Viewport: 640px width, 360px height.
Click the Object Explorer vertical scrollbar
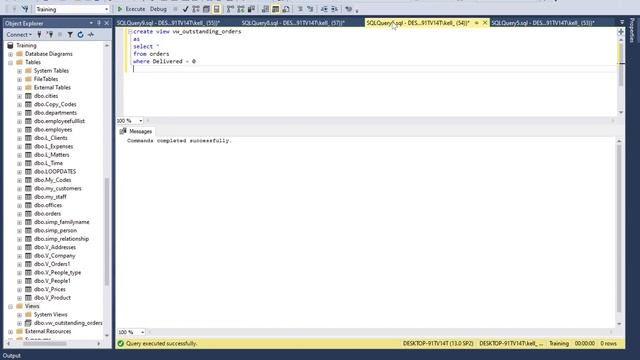point(107,231)
